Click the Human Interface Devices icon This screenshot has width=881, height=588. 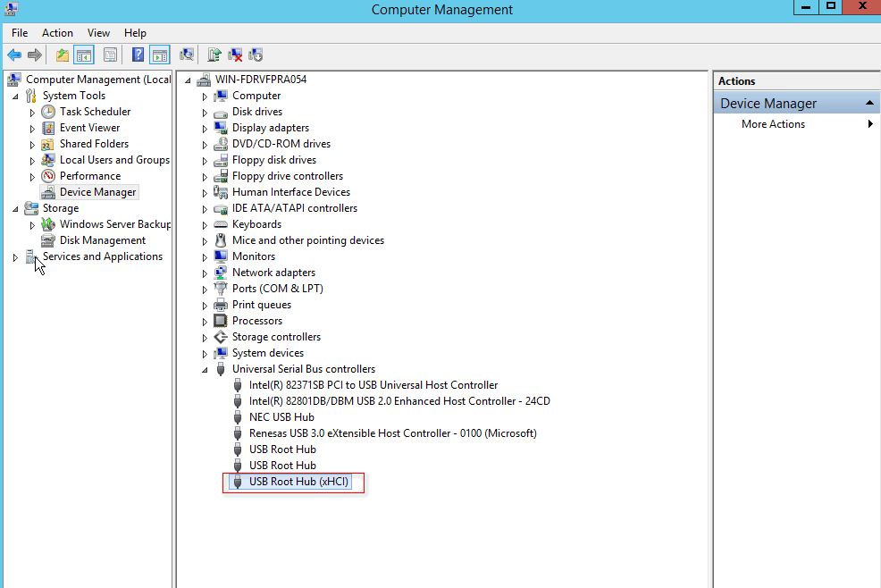221,192
